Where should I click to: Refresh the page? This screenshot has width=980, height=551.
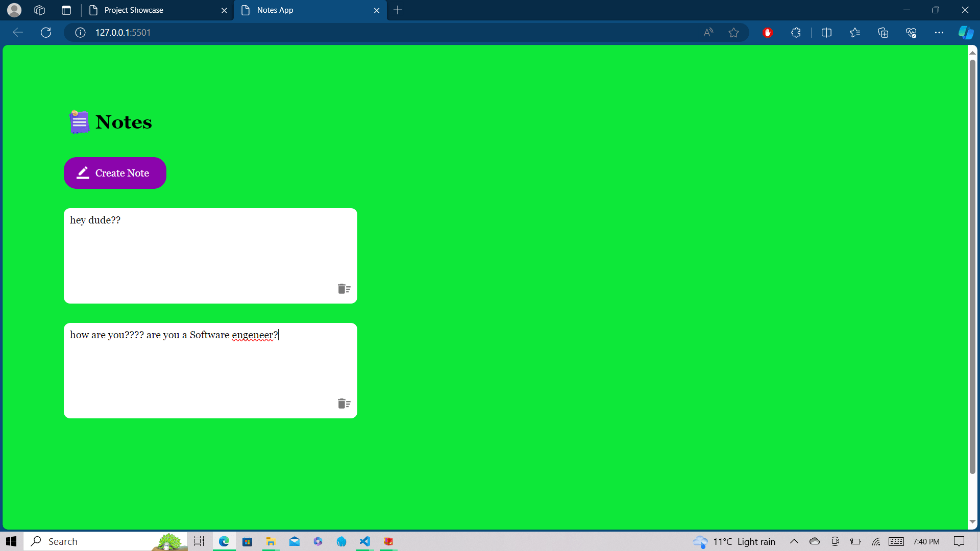[x=46, y=33]
